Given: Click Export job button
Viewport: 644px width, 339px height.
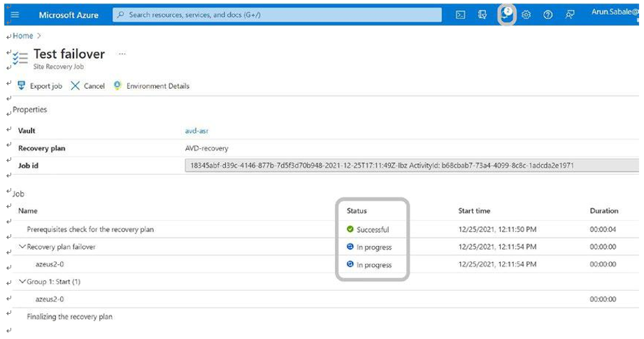Looking at the screenshot, I should click(x=40, y=86).
